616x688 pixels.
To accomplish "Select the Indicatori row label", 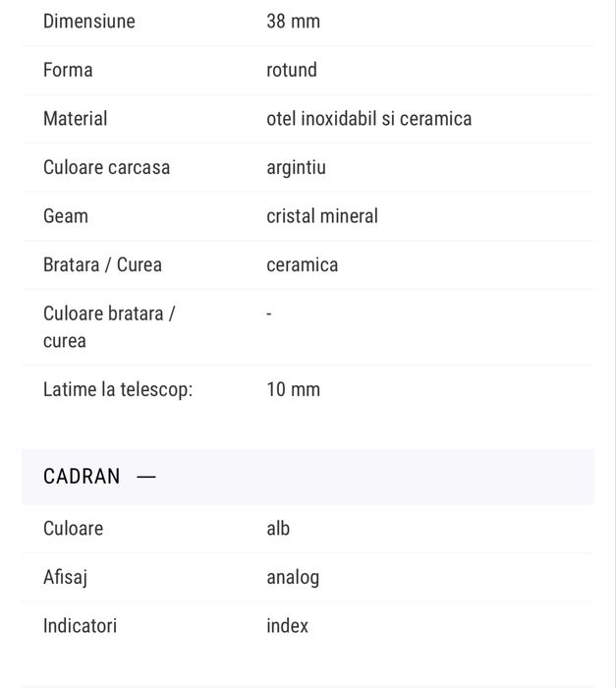I will [x=80, y=626].
